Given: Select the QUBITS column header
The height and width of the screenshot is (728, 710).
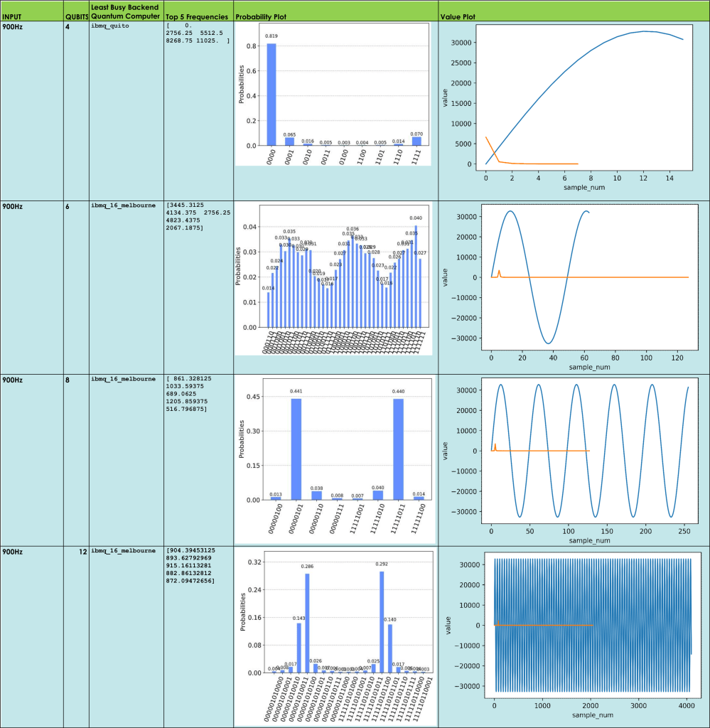Looking at the screenshot, I should (x=76, y=16).
